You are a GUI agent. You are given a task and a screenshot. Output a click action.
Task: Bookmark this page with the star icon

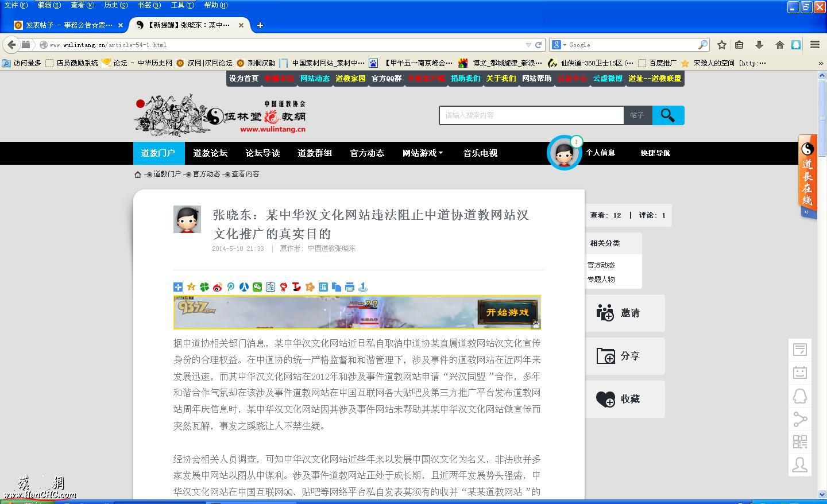point(721,45)
